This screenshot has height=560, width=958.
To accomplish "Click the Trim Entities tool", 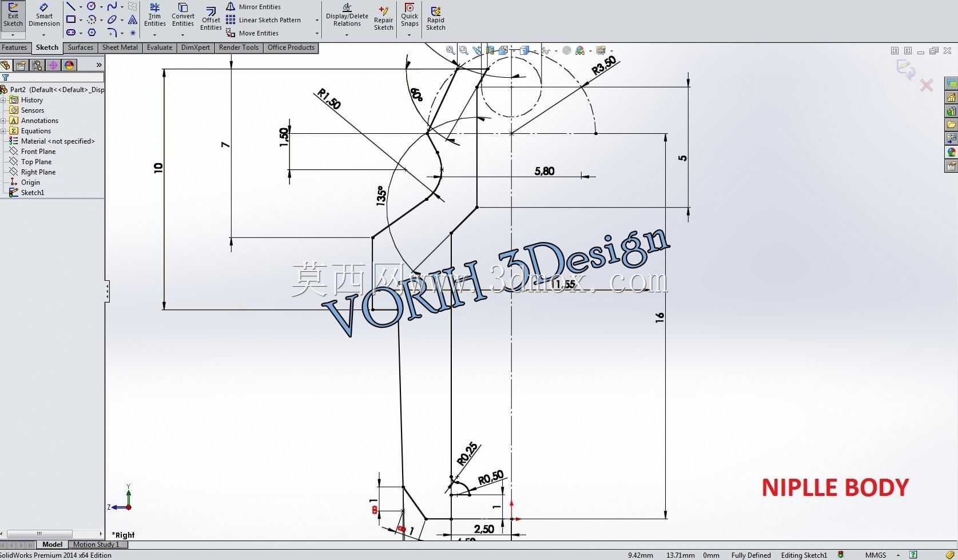I will pos(154,15).
